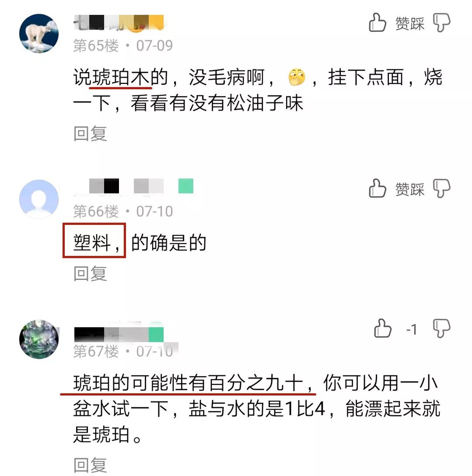Tap the 赞踩 label on floor 65
The height and width of the screenshot is (476, 472).
coord(410,23)
